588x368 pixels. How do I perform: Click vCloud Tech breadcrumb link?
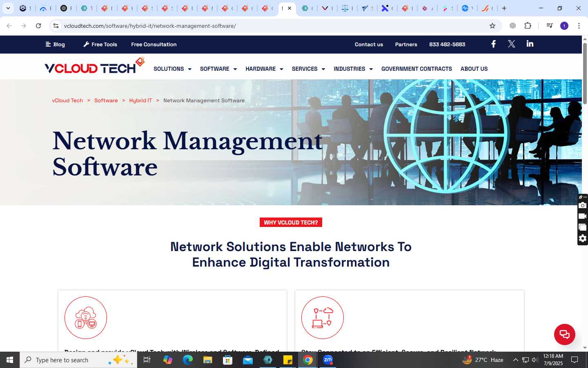(x=67, y=100)
